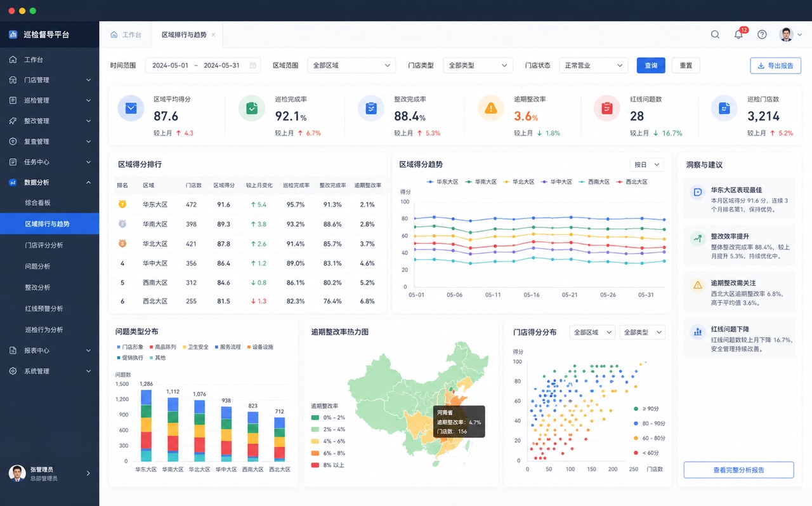The width and height of the screenshot is (812, 506).
Task: Switch to the 工作台 tab
Action: point(126,35)
